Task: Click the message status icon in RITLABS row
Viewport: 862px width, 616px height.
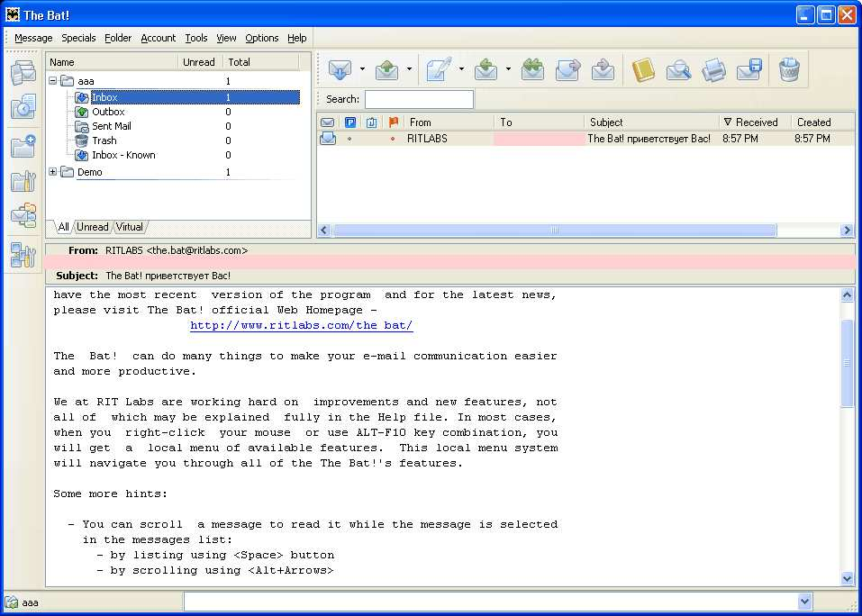Action: pyautogui.click(x=328, y=139)
